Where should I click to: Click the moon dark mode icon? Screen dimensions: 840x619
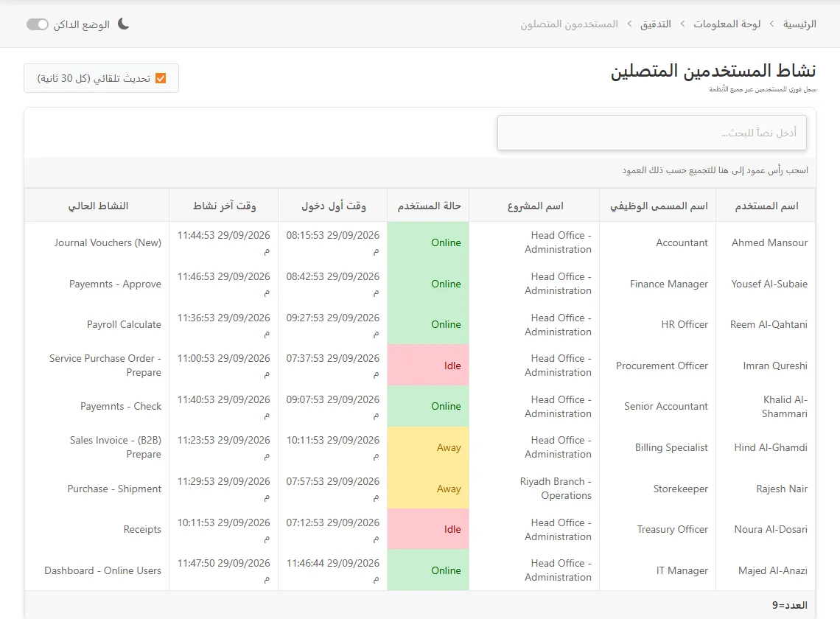pyautogui.click(x=124, y=24)
